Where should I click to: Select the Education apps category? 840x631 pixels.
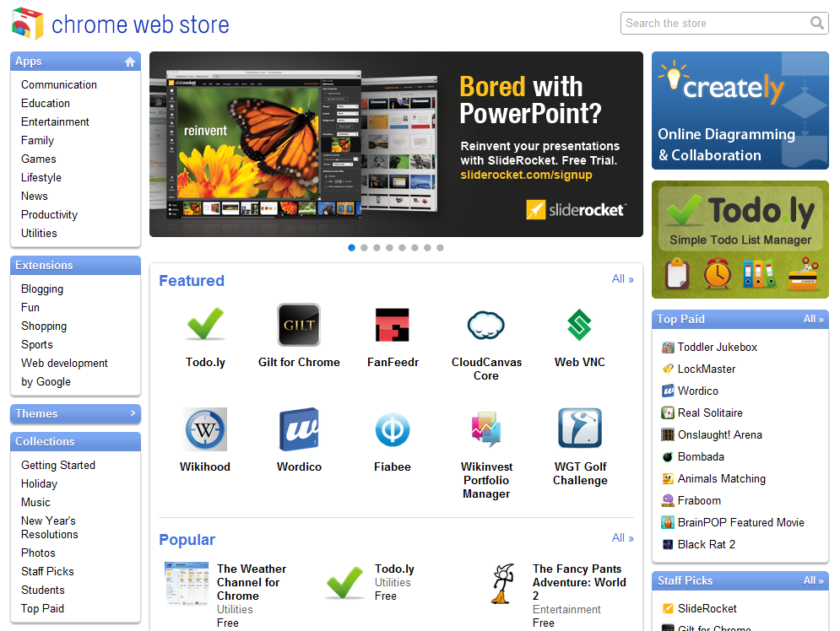tap(46, 103)
